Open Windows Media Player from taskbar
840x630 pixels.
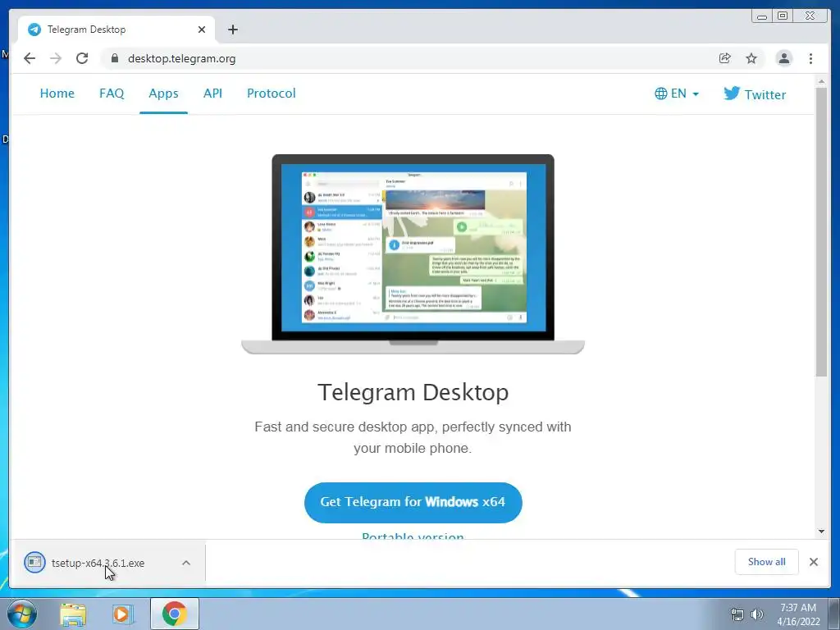click(x=122, y=614)
